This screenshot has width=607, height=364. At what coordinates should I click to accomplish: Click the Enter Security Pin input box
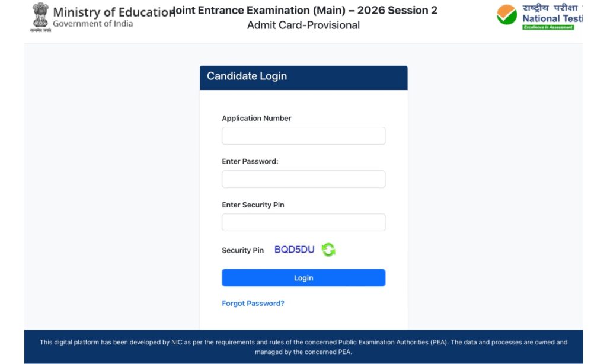[303, 222]
